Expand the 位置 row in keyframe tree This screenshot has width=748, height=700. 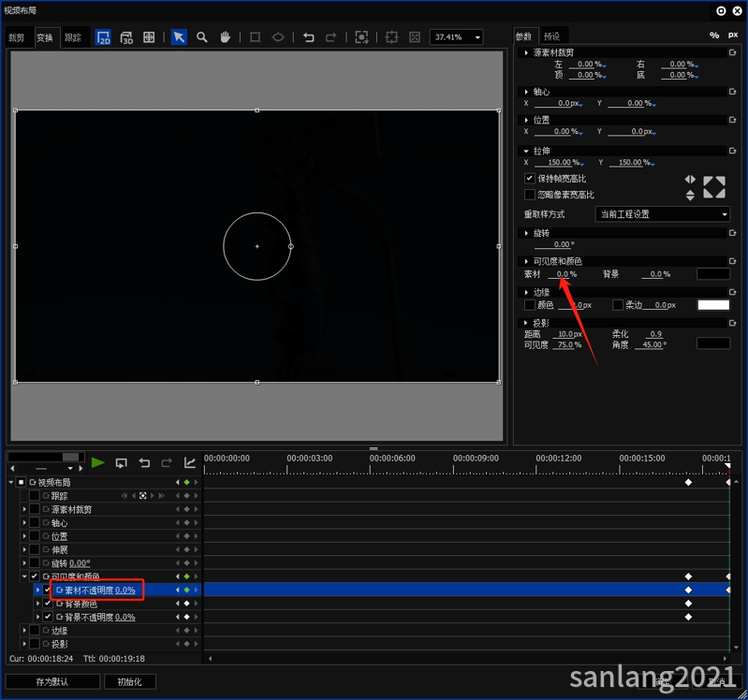pos(25,537)
